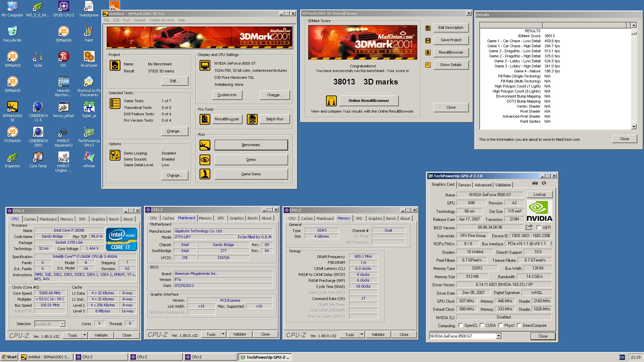Expand Tools dropdown arrow in CPU-Z CPU window
This screenshot has height=362, width=644.
[85, 335]
